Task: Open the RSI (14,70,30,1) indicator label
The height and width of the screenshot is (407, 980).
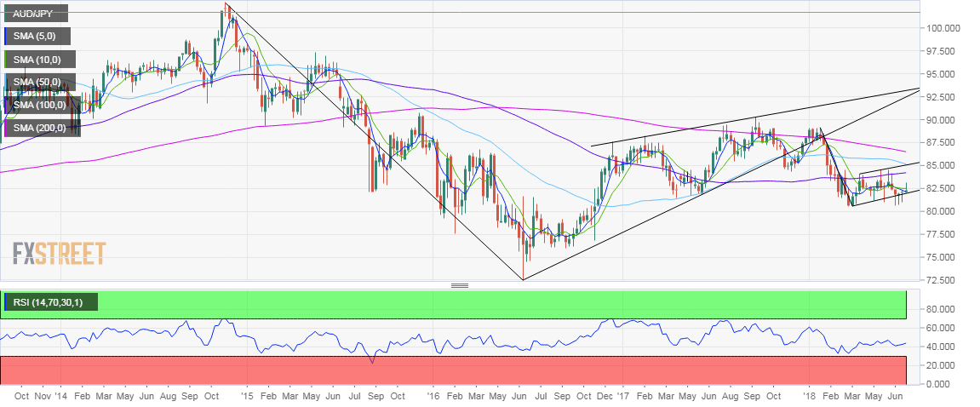Action: click(x=50, y=302)
